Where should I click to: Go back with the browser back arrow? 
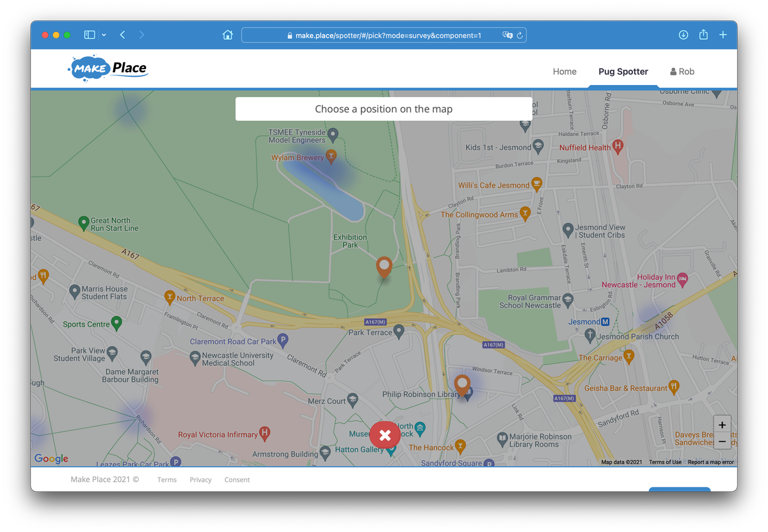click(x=122, y=35)
